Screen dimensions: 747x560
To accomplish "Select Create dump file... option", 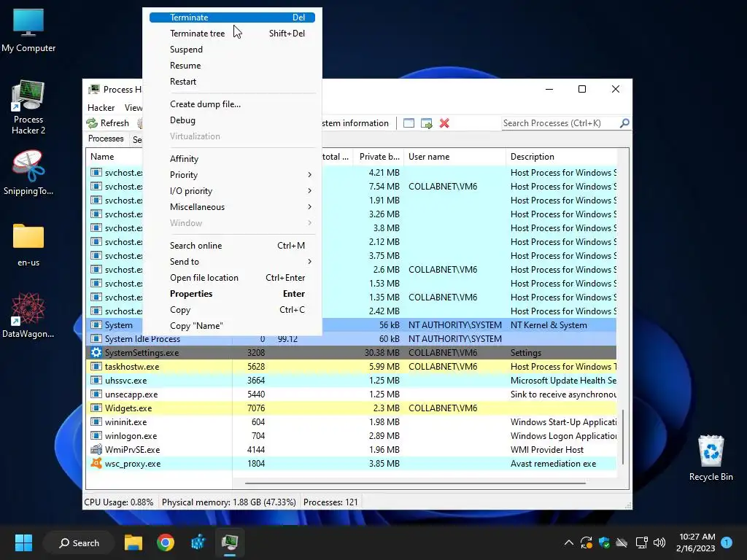I will 232,104.
